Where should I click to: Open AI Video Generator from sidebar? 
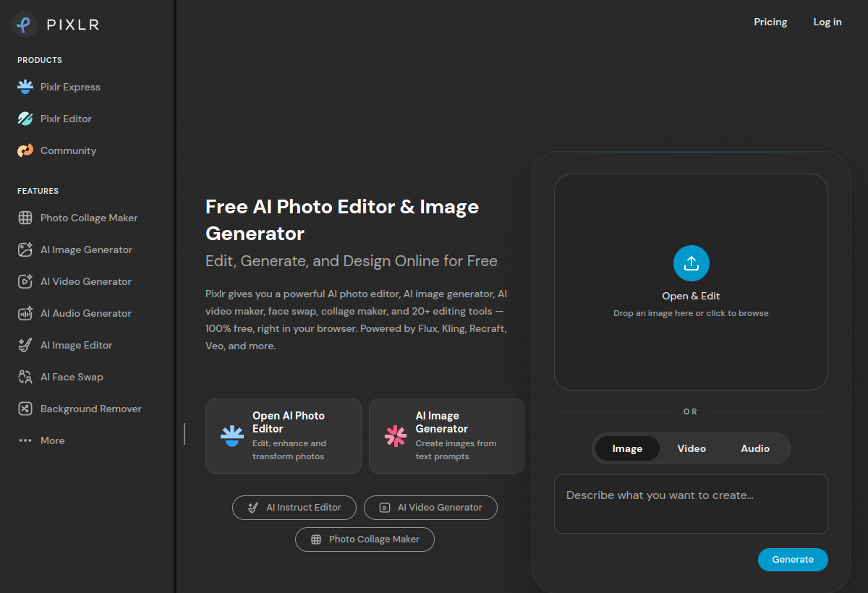(x=86, y=281)
